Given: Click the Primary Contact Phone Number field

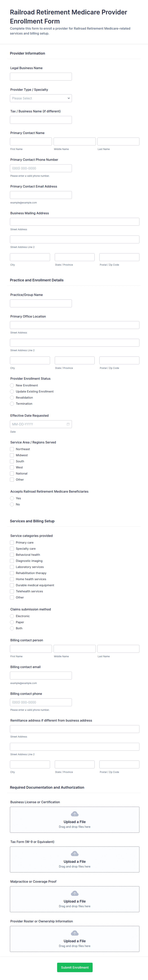Looking at the screenshot, I should pyautogui.click(x=41, y=168).
